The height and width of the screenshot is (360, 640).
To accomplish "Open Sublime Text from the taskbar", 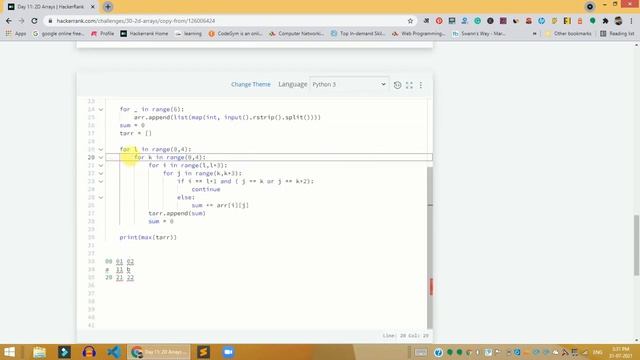I will tap(203, 352).
